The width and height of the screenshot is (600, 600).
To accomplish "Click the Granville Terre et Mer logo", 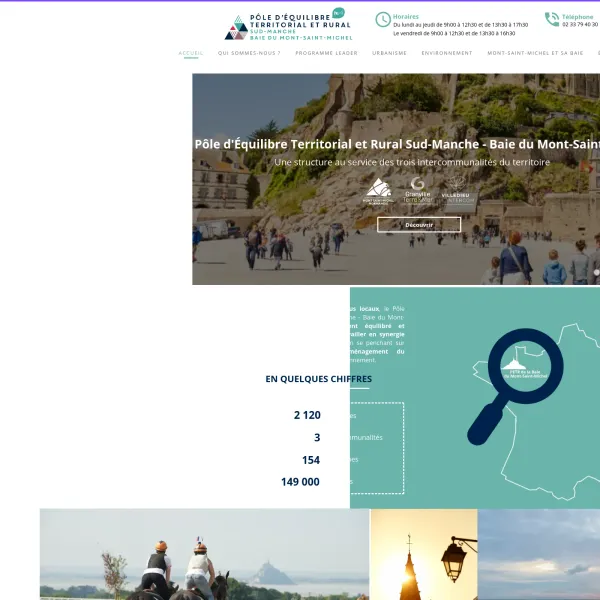I will 418,191.
